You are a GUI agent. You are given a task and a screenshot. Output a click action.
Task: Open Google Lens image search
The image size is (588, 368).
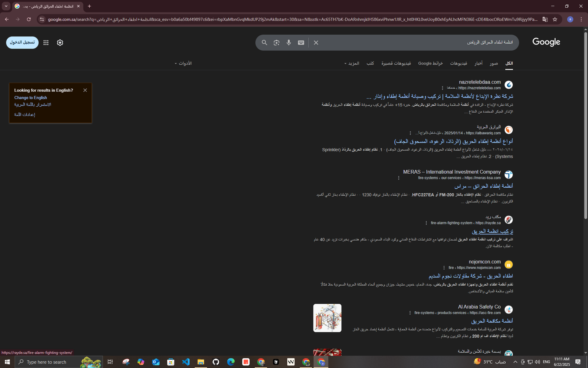[x=276, y=43]
